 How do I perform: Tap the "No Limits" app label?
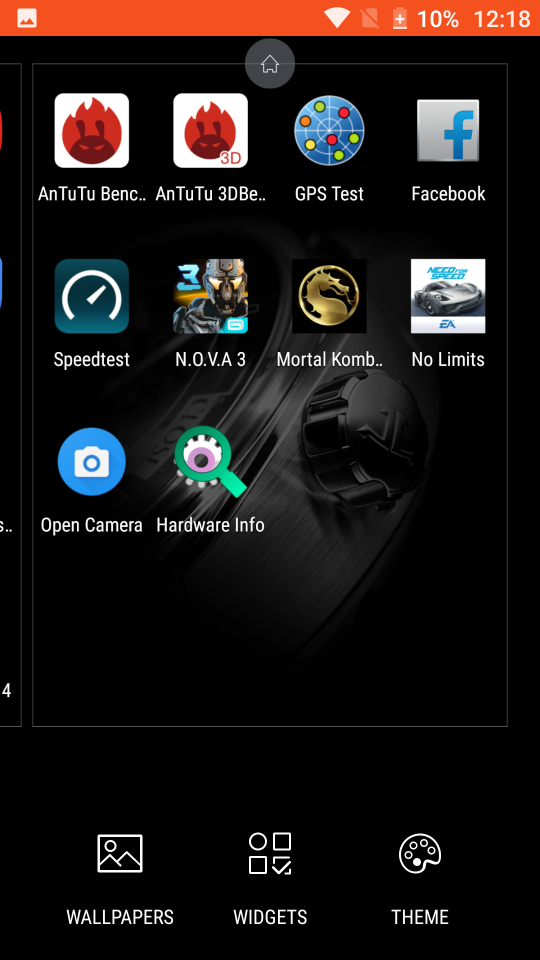coord(448,359)
